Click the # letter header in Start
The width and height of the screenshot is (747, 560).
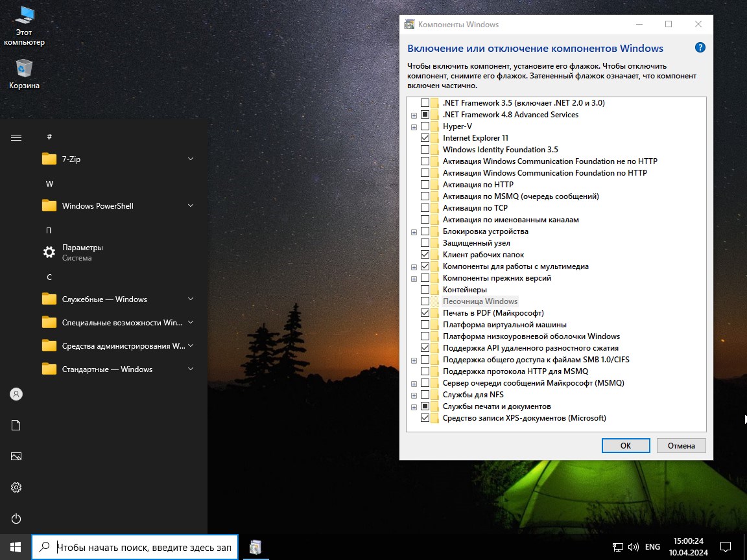click(49, 137)
